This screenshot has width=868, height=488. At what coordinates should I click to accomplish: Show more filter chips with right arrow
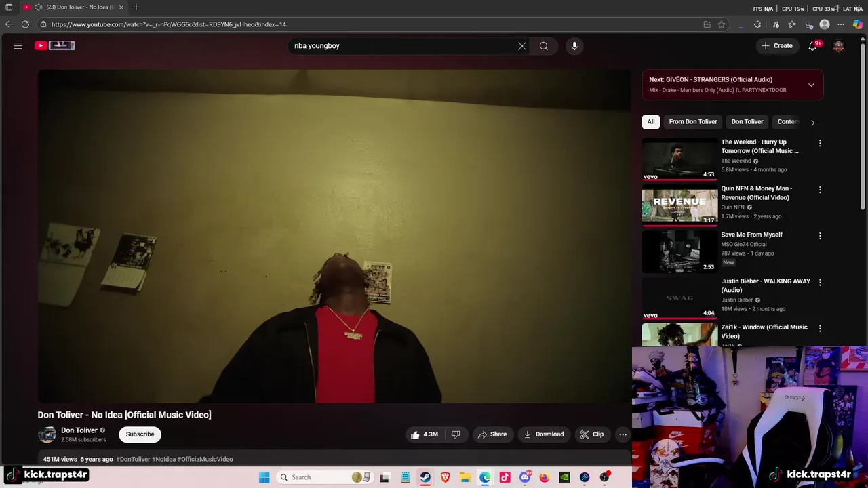(x=812, y=123)
